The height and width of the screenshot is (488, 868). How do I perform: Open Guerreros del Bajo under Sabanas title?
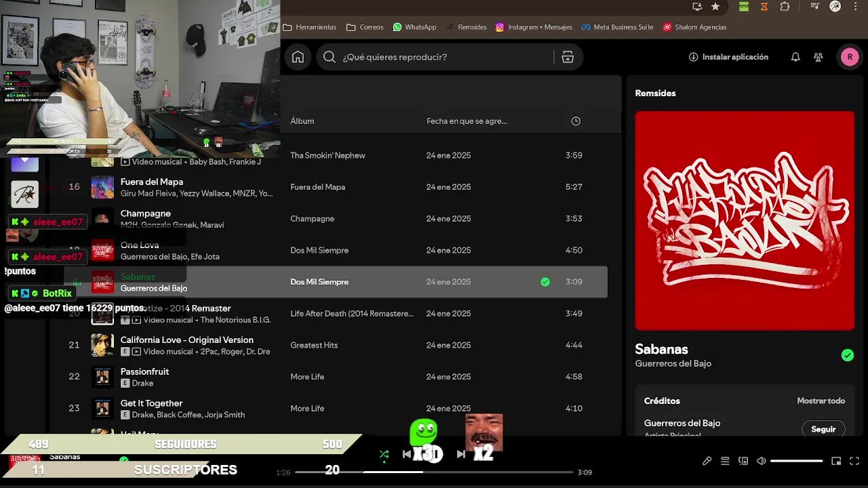673,363
